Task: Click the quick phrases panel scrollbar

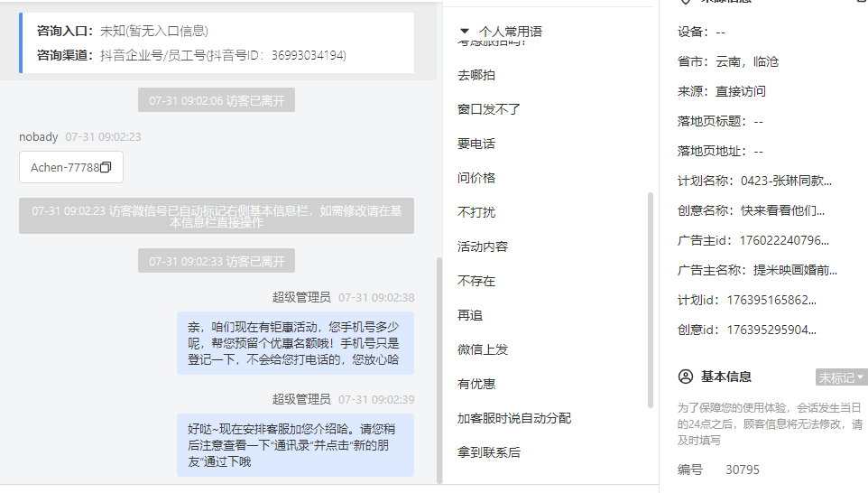Action: [x=651, y=301]
